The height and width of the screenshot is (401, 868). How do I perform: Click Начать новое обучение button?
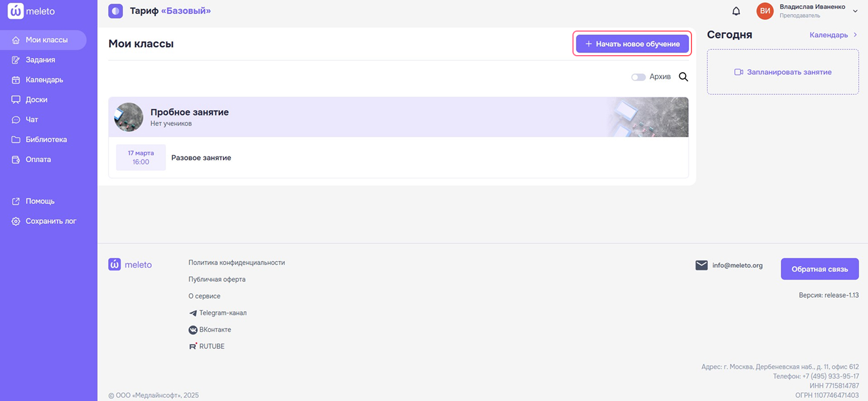click(632, 44)
